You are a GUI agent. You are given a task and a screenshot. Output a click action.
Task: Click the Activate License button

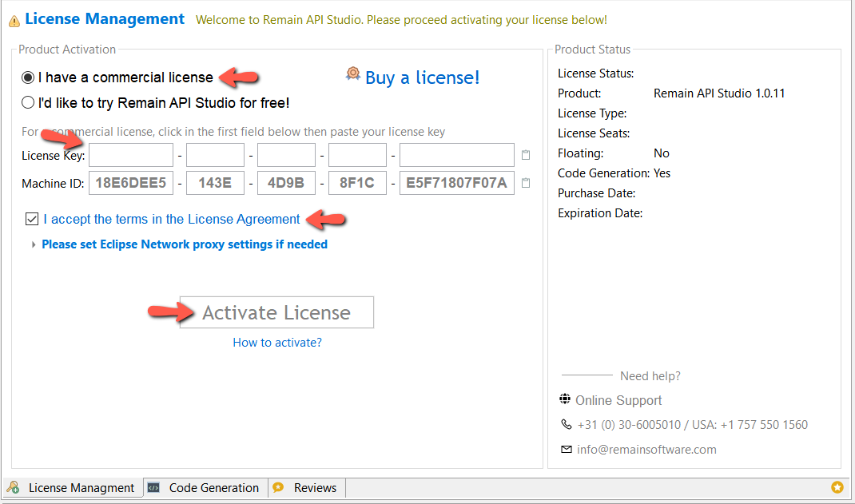pyautogui.click(x=276, y=312)
